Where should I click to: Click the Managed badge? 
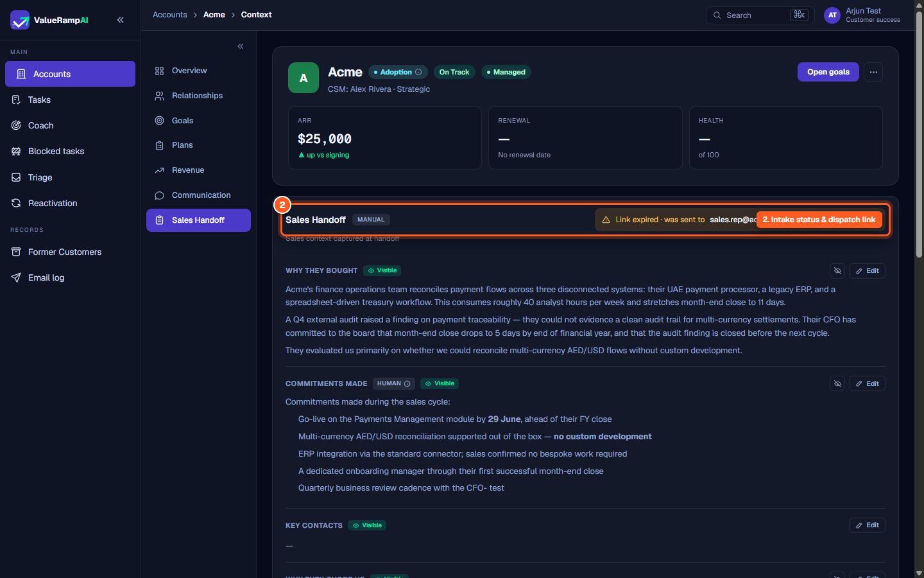point(506,72)
